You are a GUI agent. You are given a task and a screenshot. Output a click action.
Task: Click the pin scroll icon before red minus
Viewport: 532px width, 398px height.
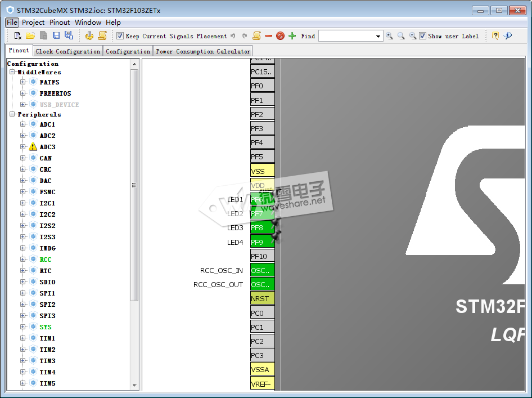[x=257, y=35]
